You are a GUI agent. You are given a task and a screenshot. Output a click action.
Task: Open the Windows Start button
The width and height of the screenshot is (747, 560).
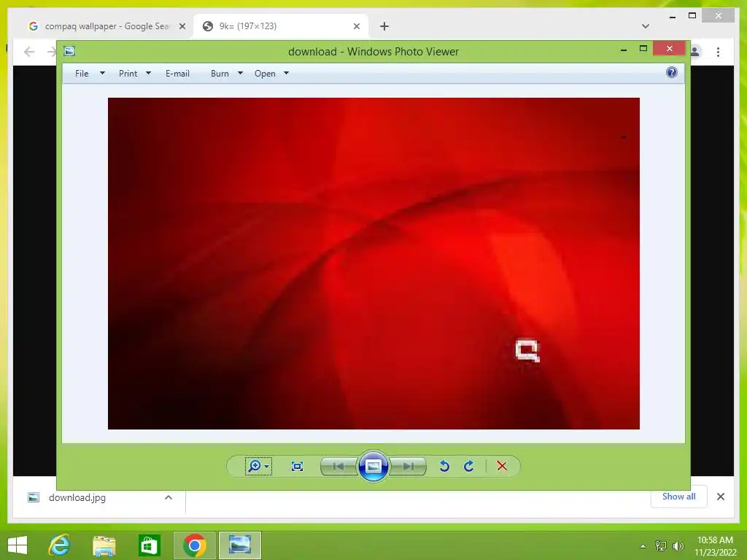pyautogui.click(x=18, y=545)
